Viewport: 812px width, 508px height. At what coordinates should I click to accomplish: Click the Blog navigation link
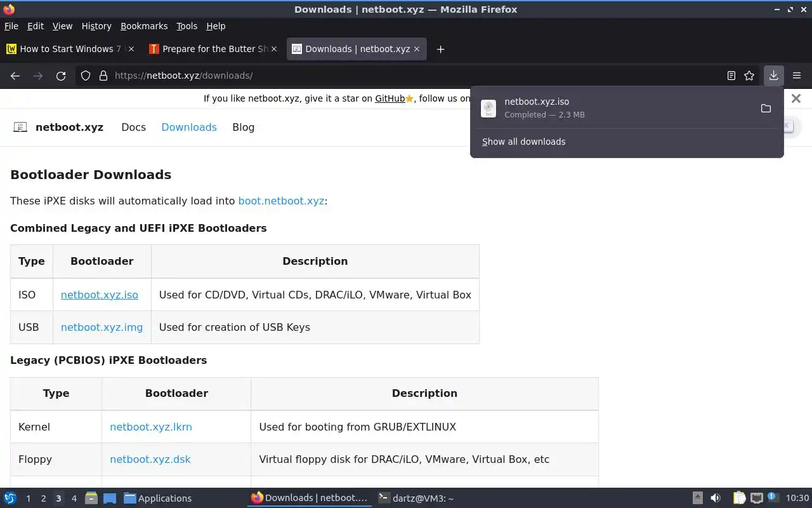243,127
